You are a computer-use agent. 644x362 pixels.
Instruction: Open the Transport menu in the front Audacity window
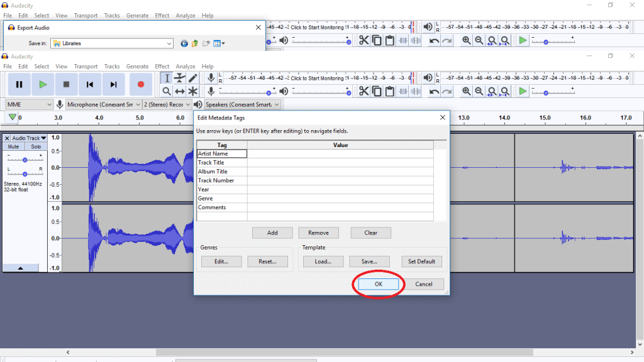pyautogui.click(x=86, y=67)
